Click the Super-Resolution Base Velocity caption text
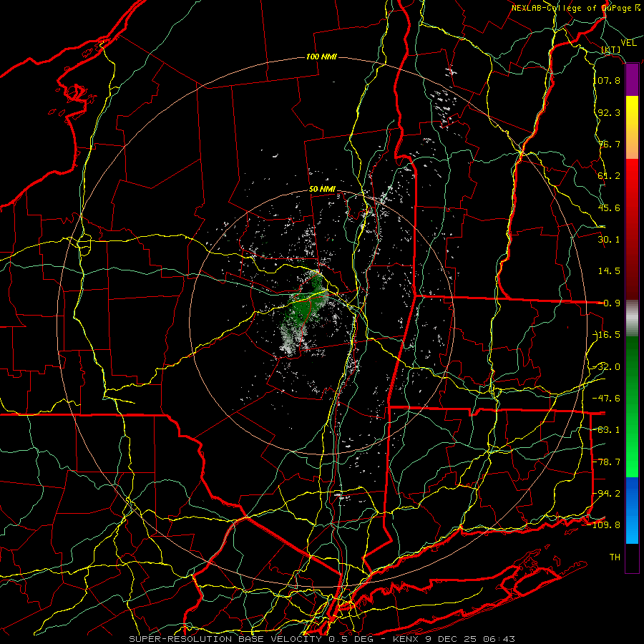Image resolution: width=644 pixels, height=644 pixels. coord(321,639)
